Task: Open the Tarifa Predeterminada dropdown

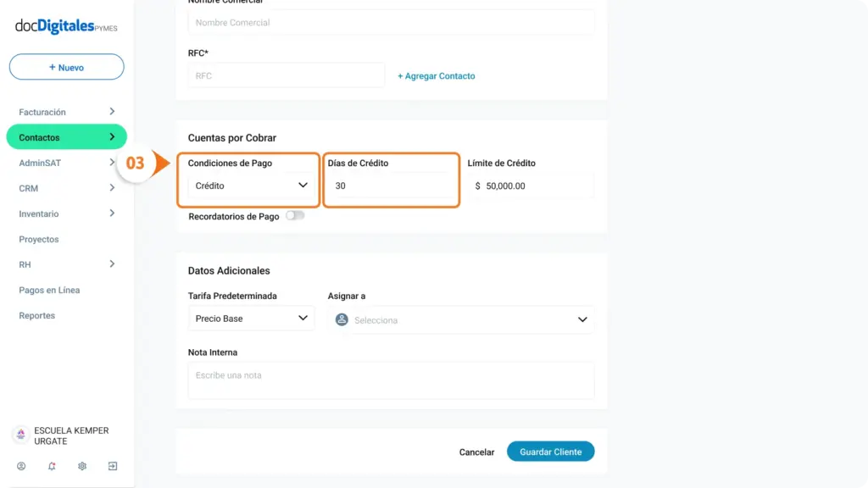Action: 251,319
